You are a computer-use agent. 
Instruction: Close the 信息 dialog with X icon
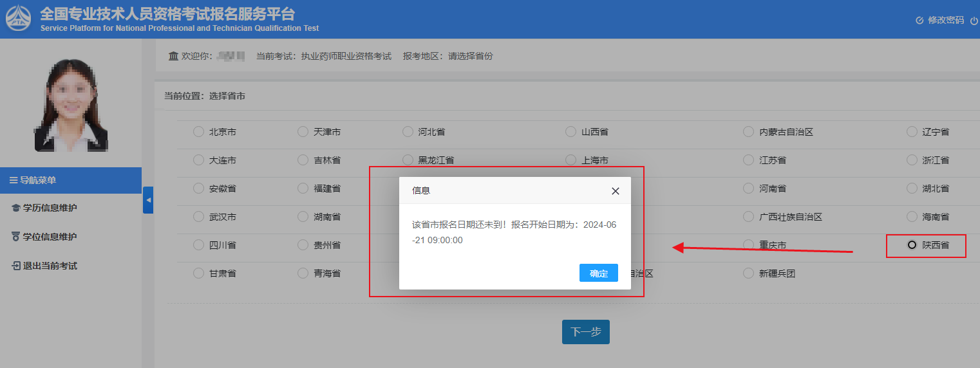click(x=615, y=191)
